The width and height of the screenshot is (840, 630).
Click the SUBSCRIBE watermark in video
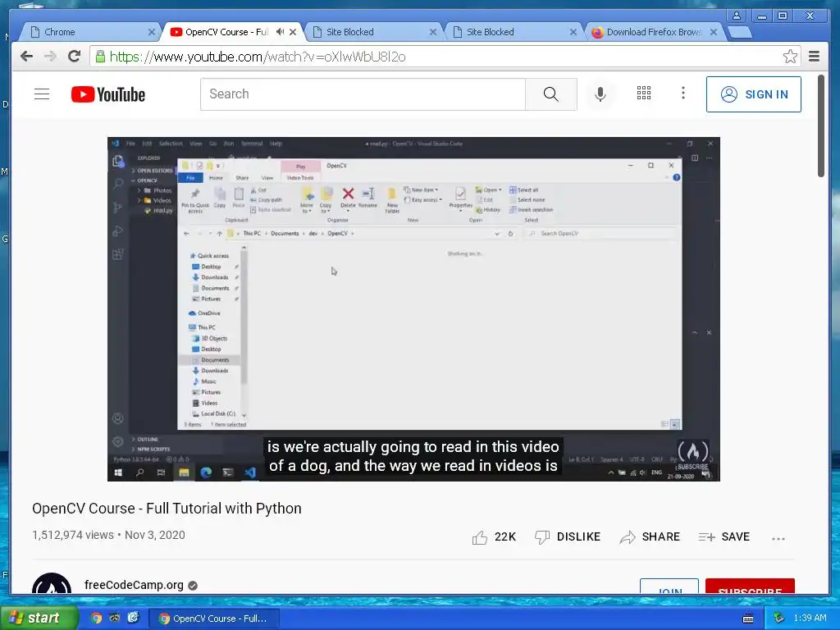click(692, 454)
